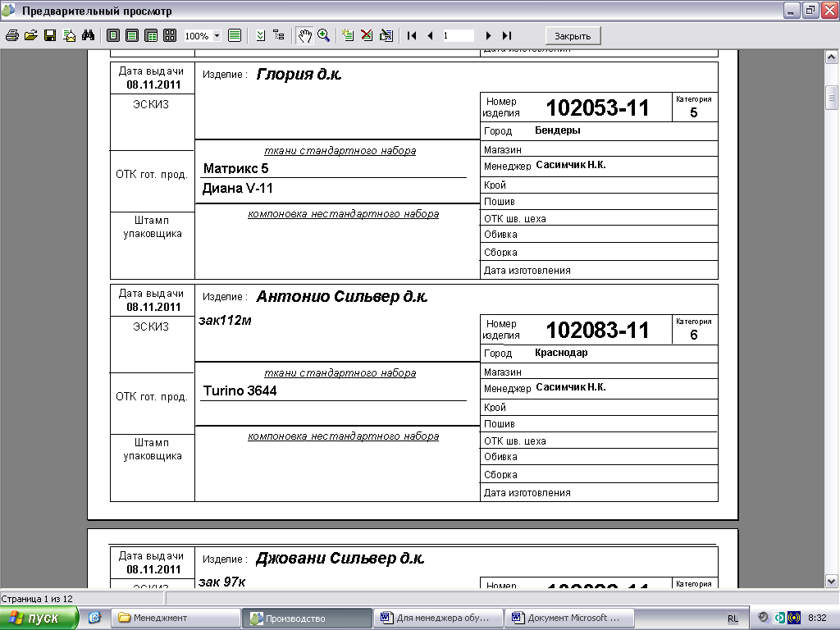The image size is (840, 630).
Task: Click the yellow-blue system tray icon
Action: tap(794, 618)
